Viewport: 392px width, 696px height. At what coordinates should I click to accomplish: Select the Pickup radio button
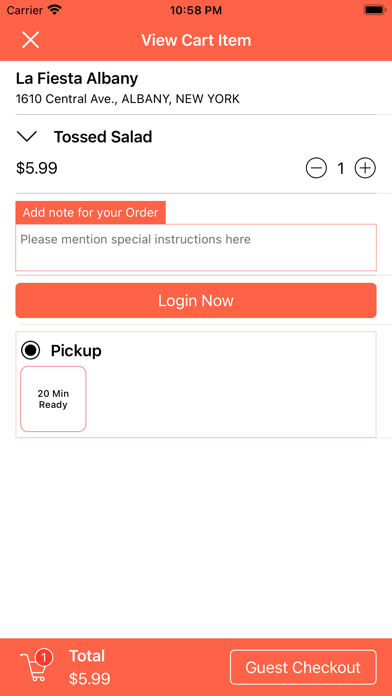[x=31, y=351]
